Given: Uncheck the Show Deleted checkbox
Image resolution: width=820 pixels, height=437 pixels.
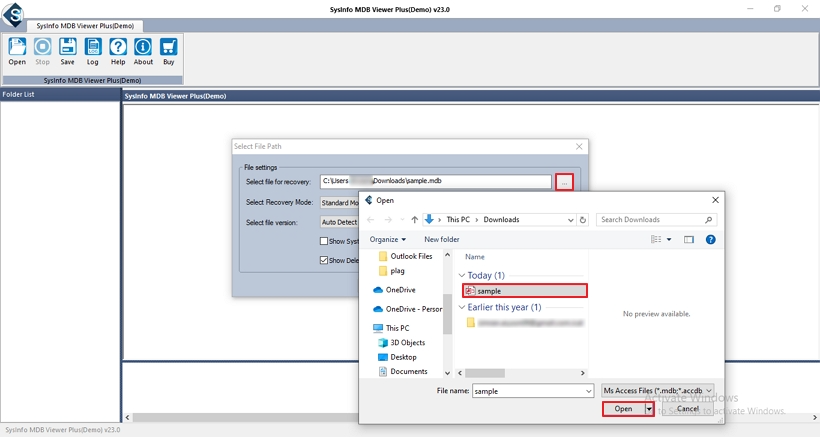Looking at the screenshot, I should coord(324,260).
